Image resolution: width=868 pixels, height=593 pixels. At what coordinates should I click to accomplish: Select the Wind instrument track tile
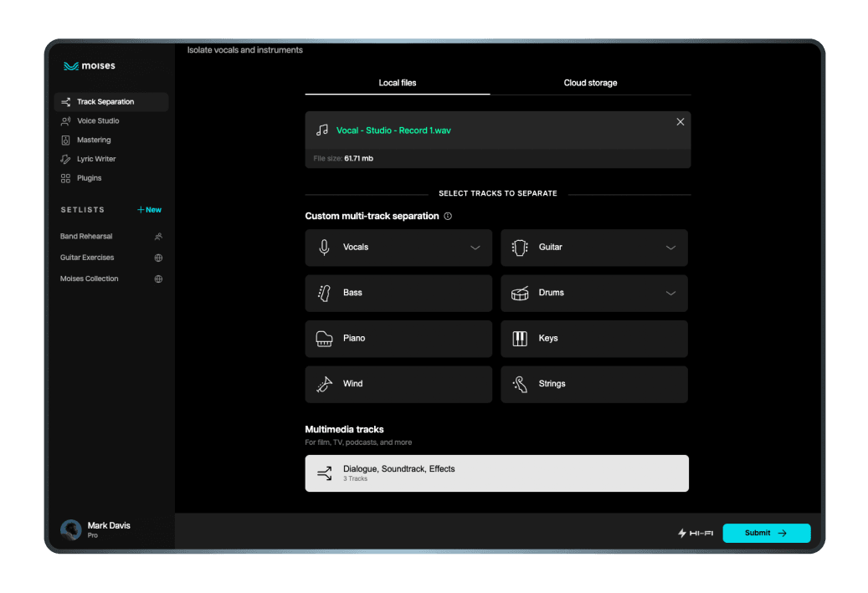point(398,384)
